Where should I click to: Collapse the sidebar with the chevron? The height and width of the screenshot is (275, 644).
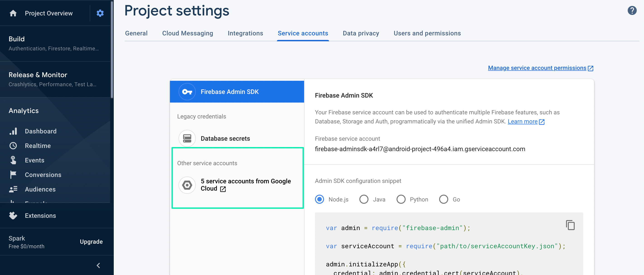98,265
